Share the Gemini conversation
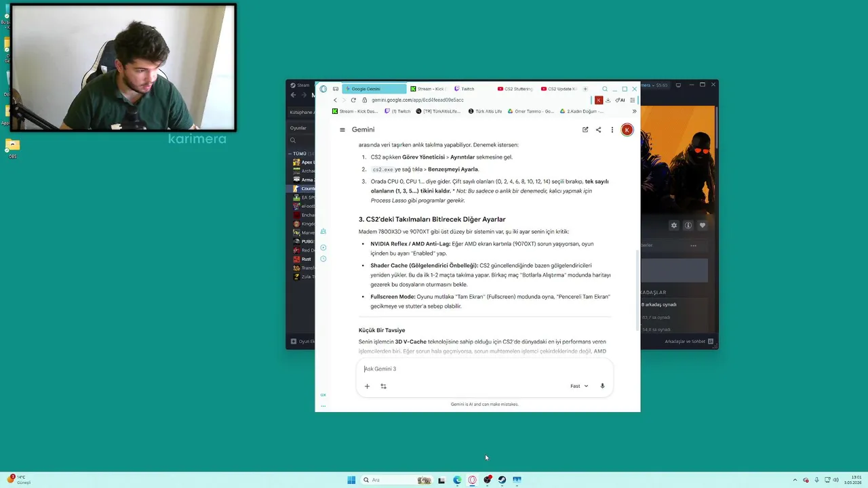The height and width of the screenshot is (488, 868). (598, 129)
